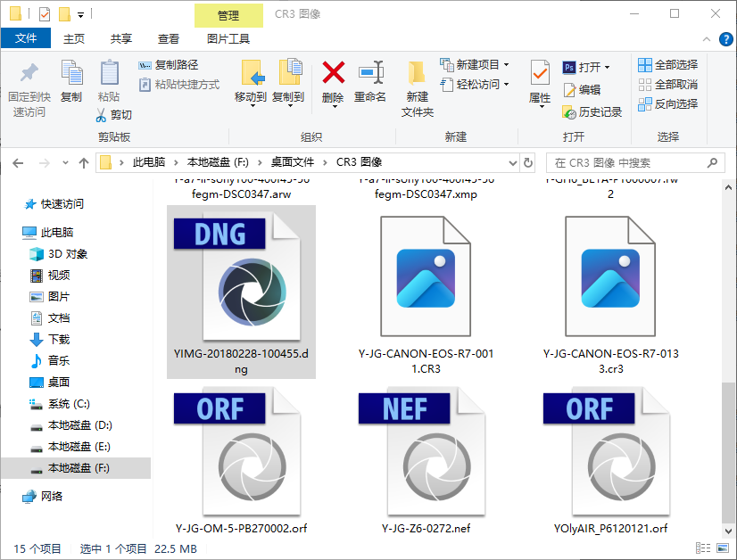Open the 共享 ribbon tab
The image size is (737, 560).
(x=120, y=38)
